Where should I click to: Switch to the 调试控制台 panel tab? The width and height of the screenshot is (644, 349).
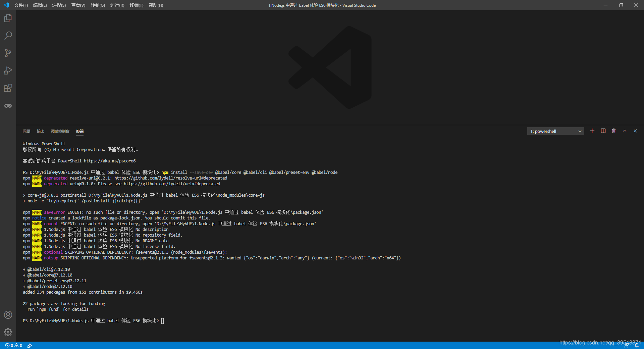[x=60, y=131]
